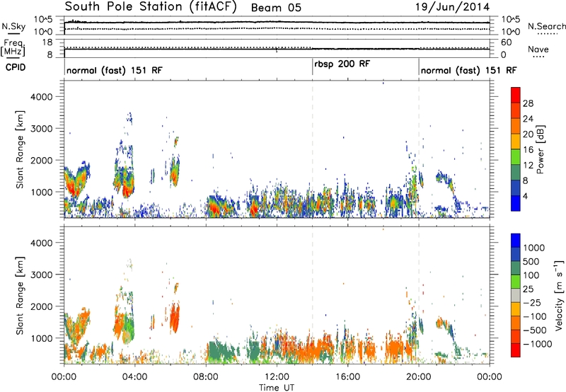The width and height of the screenshot is (566, 392).
Task: Click the 'Freq. [MHz]' axis label
Action: tap(13, 48)
